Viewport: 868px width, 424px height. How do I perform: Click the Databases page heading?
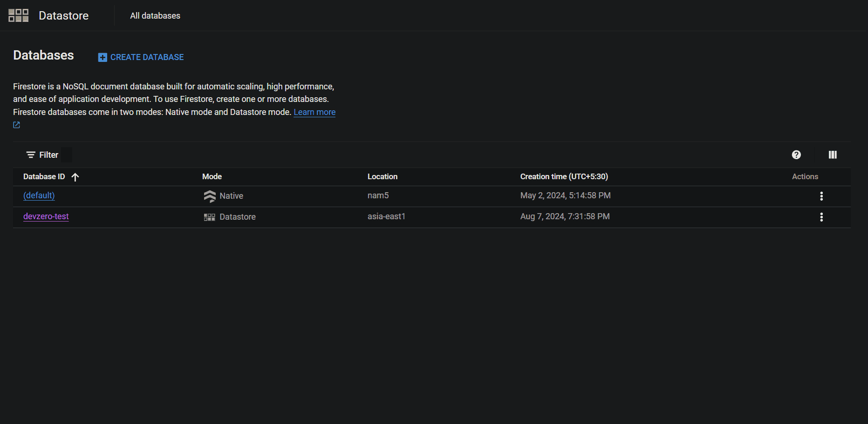point(43,55)
